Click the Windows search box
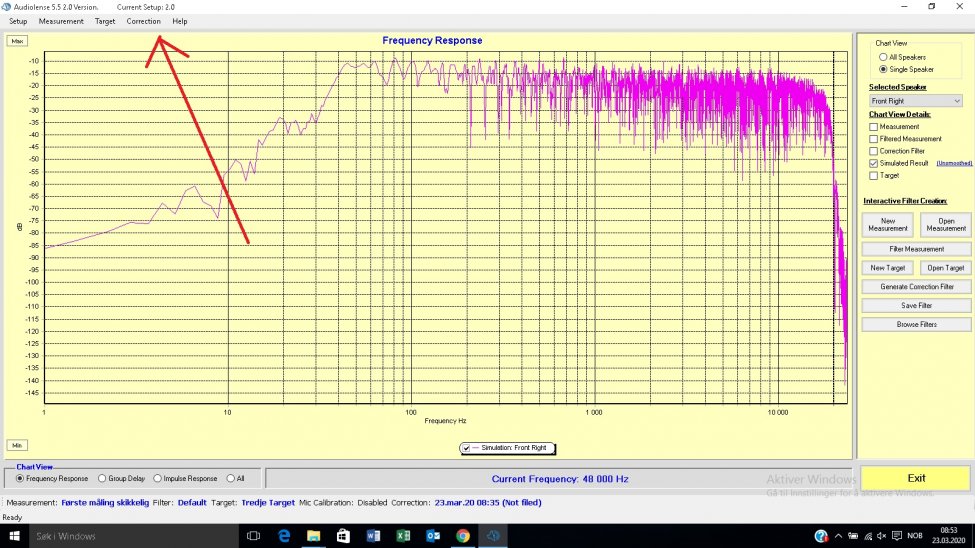This screenshot has width=975, height=548. (x=134, y=536)
